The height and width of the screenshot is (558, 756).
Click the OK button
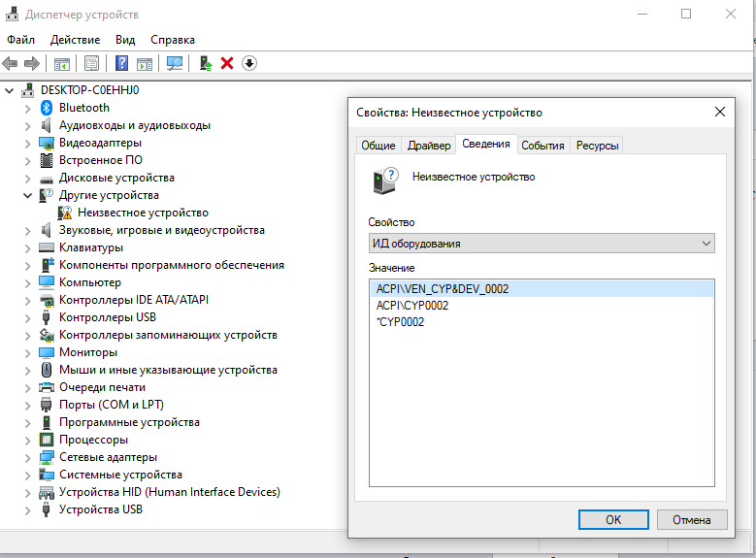613,520
